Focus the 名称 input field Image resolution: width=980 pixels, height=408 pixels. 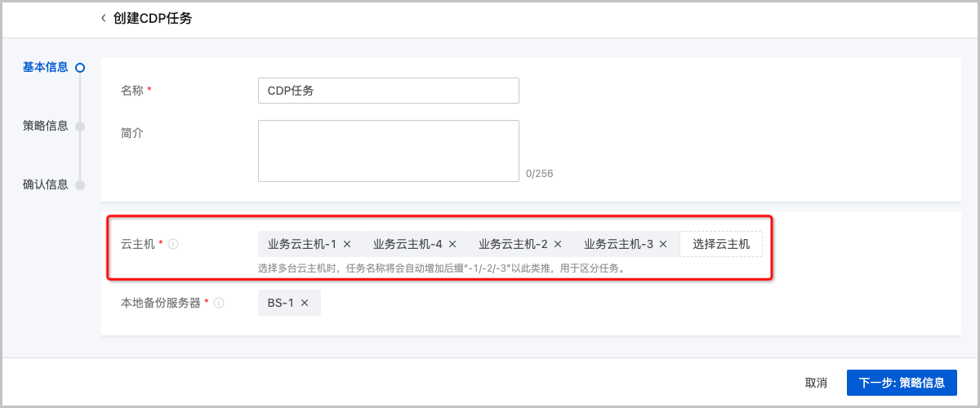point(388,91)
